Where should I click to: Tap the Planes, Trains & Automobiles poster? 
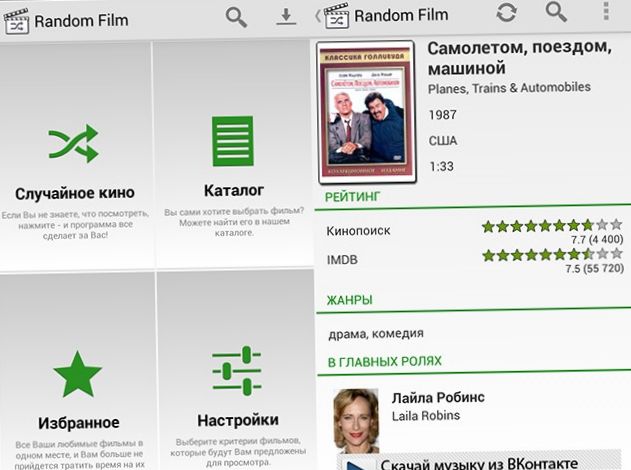point(367,112)
